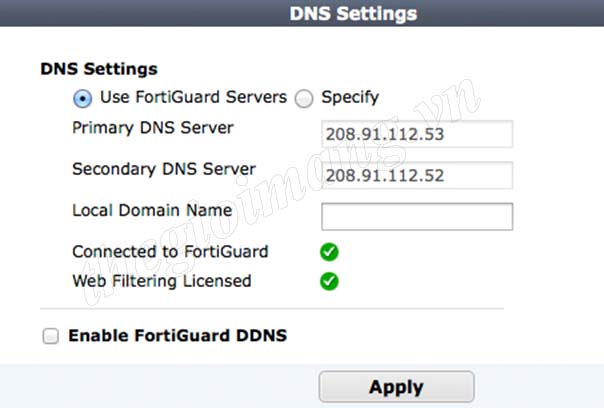This screenshot has height=408, width=604.
Task: Click the Enable FortiGuard DDNS label text
Action: [x=178, y=336]
